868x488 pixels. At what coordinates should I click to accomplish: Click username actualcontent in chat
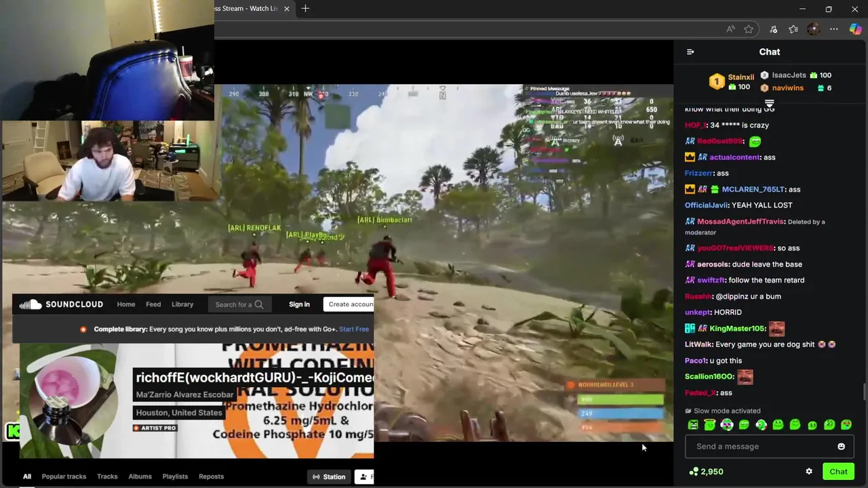coord(735,157)
